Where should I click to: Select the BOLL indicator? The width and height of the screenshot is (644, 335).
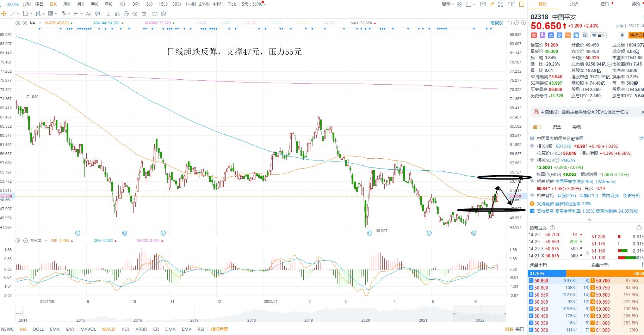tap(38, 329)
